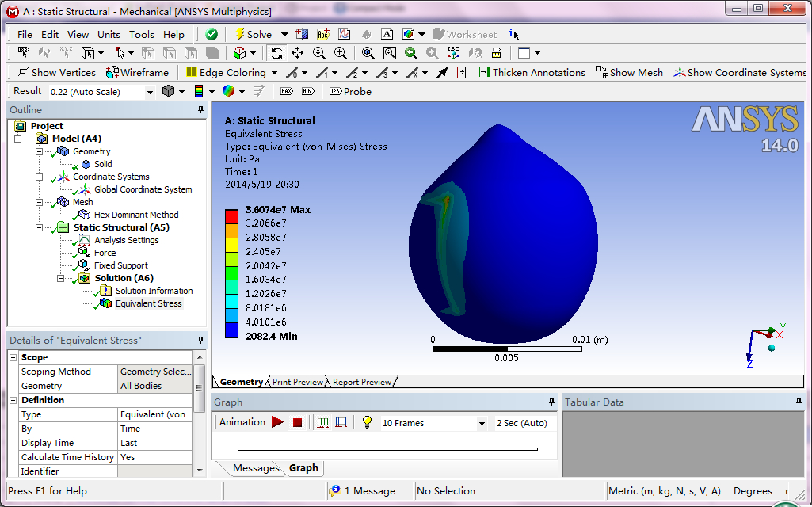Select the Box Zoom tool
This screenshot has width=812, height=507.
340,53
